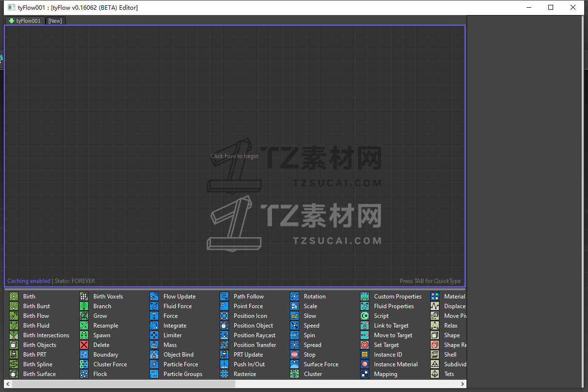Select the Surface Force operator icon
The image size is (588, 392).
(294, 364)
